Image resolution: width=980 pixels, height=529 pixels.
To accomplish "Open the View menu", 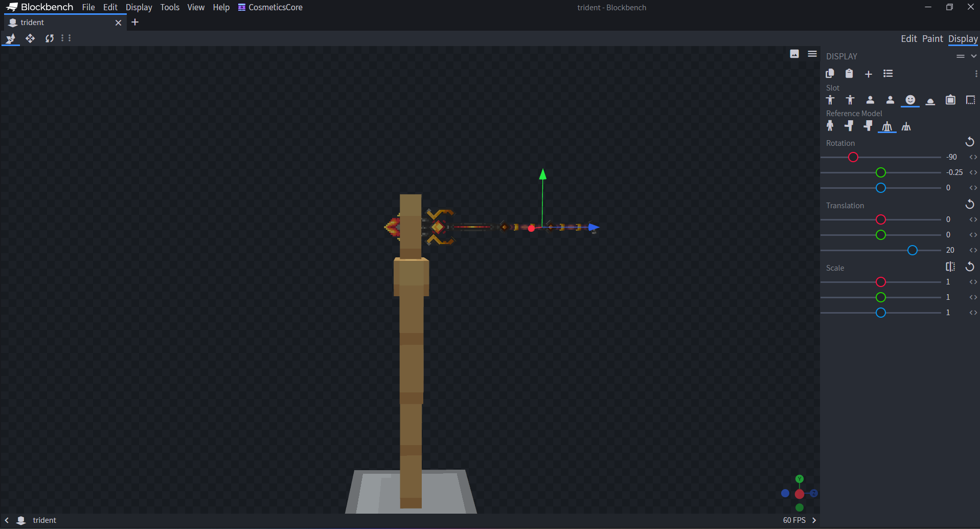I will (x=196, y=7).
